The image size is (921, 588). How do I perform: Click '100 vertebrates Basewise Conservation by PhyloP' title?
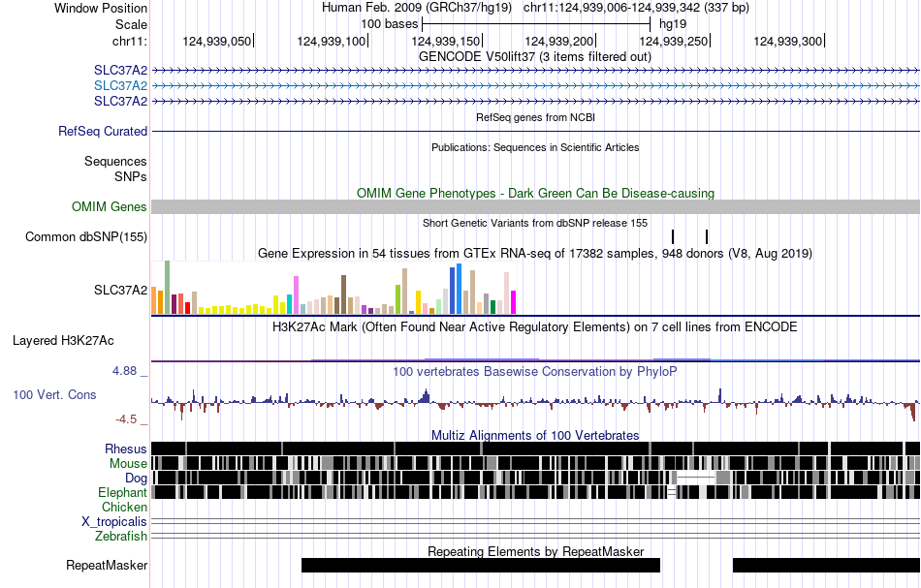[535, 371]
